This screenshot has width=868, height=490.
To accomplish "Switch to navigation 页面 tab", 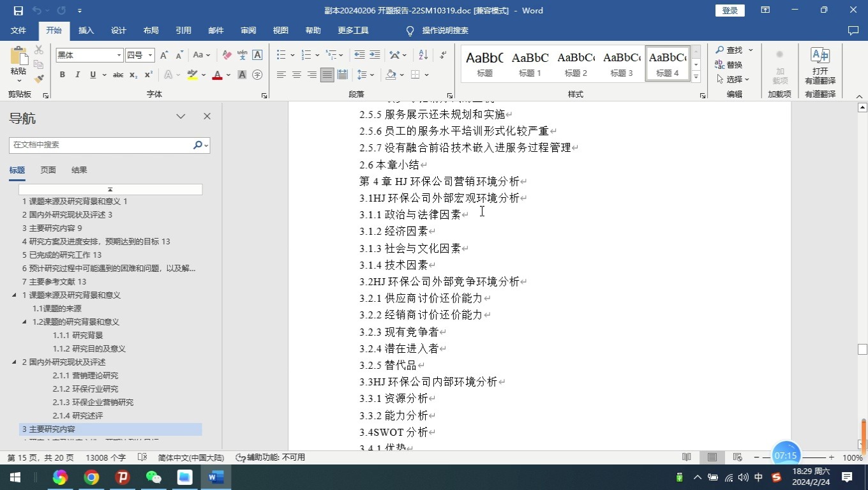I will 48,170.
